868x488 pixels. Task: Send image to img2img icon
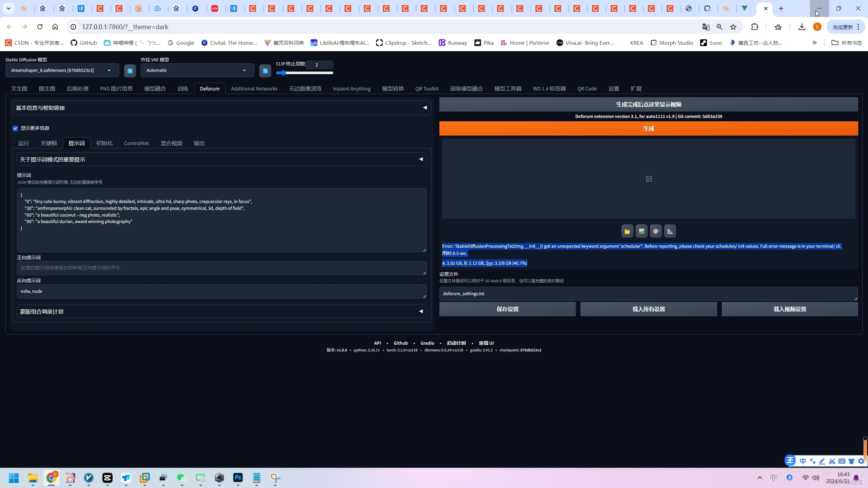tap(642, 231)
